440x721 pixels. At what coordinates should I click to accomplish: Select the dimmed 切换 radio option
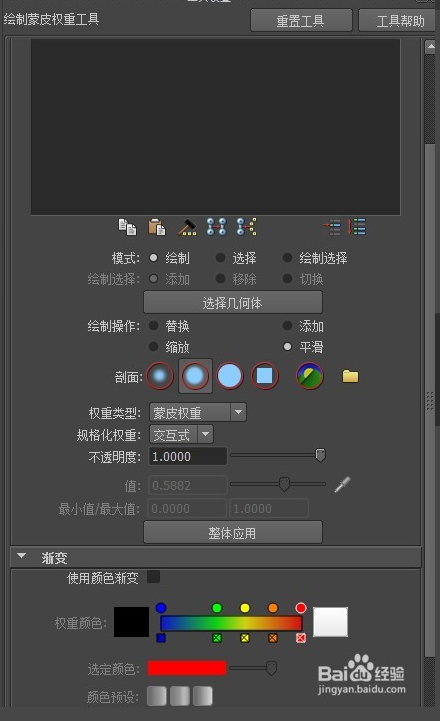coord(287,279)
